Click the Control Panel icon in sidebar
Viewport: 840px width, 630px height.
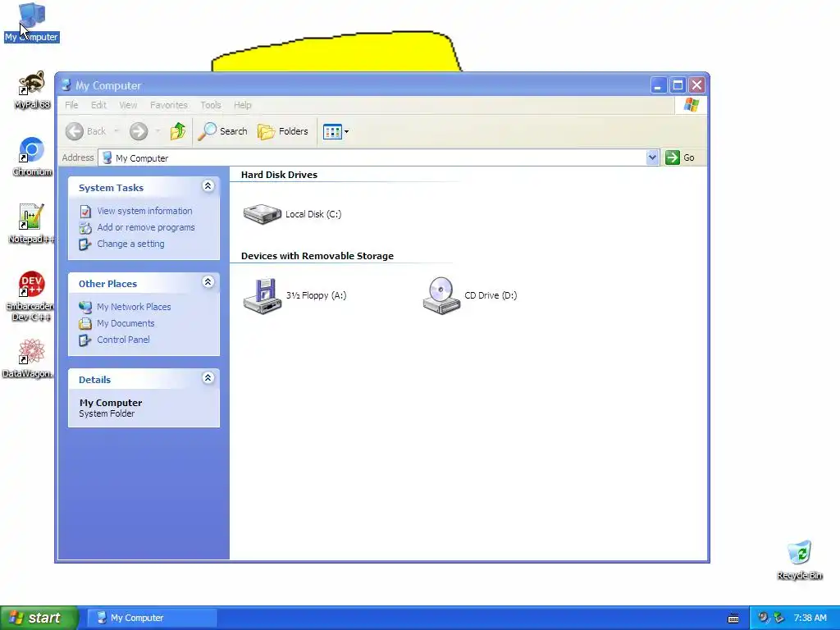point(85,340)
